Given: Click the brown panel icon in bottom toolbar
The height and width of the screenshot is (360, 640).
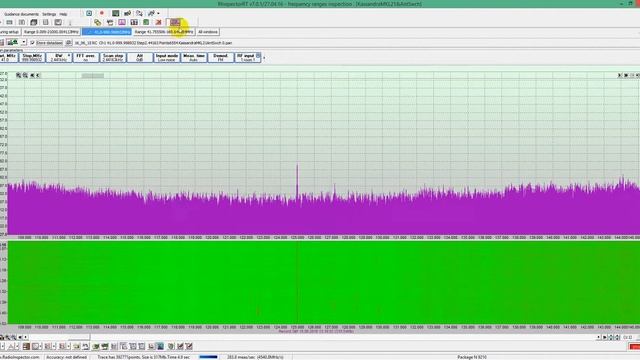Looking at the screenshot, I should [26, 346].
